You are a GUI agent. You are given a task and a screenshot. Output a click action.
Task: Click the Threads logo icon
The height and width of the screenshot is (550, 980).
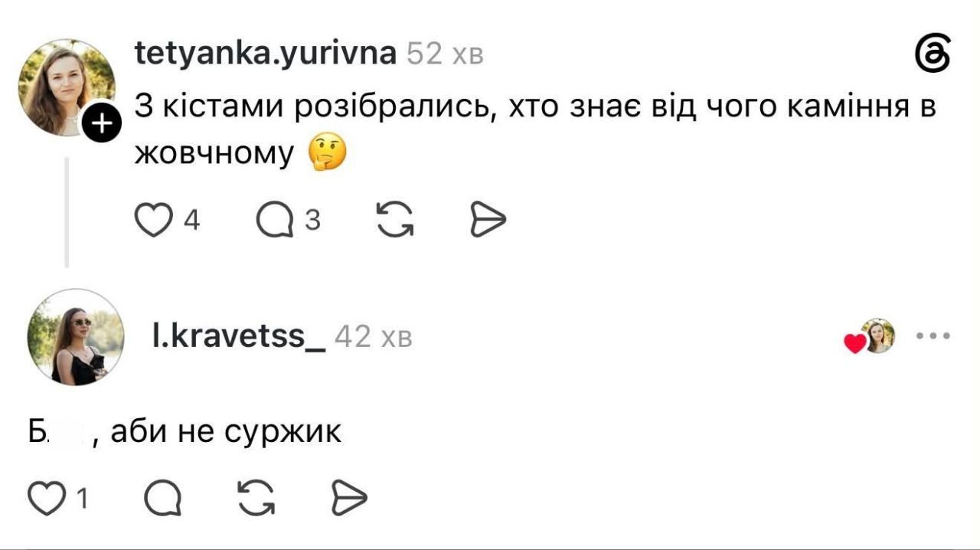coord(933,54)
